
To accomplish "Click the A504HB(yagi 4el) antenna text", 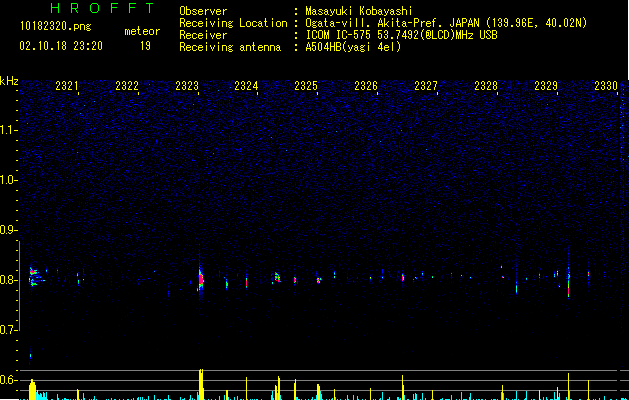I will [353, 47].
